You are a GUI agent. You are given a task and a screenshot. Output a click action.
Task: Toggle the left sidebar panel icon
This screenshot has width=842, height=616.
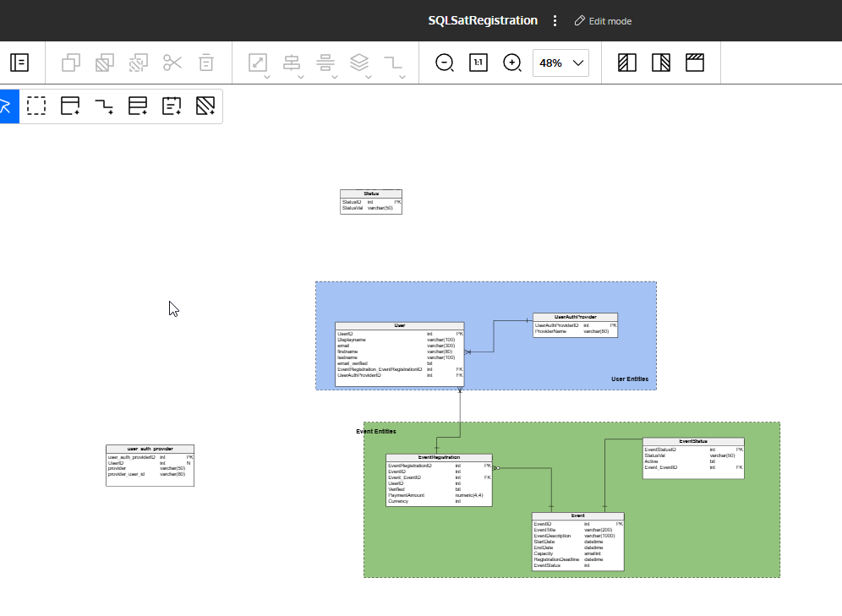coord(19,63)
